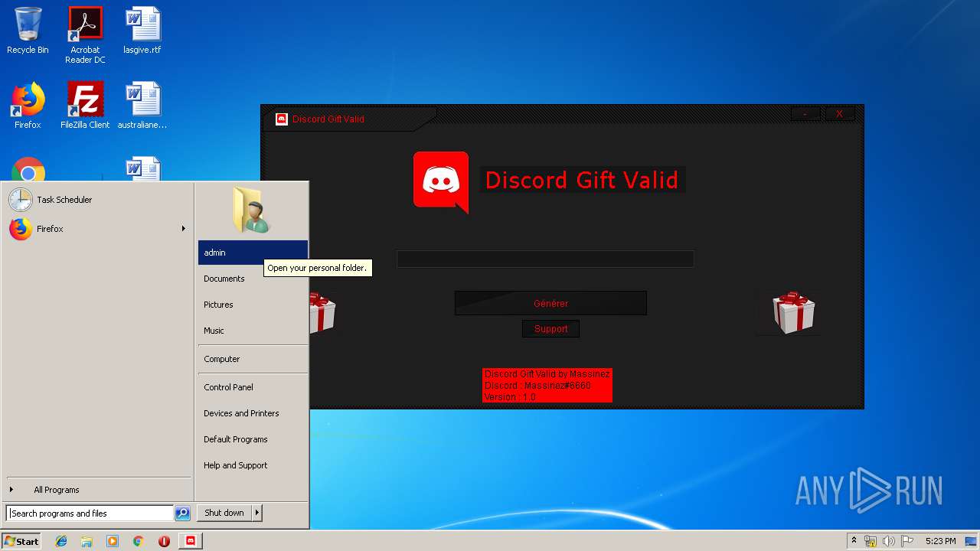Image resolution: width=980 pixels, height=551 pixels.
Task: Expand Firefox jump list arrow in Start menu
Action: (183, 229)
